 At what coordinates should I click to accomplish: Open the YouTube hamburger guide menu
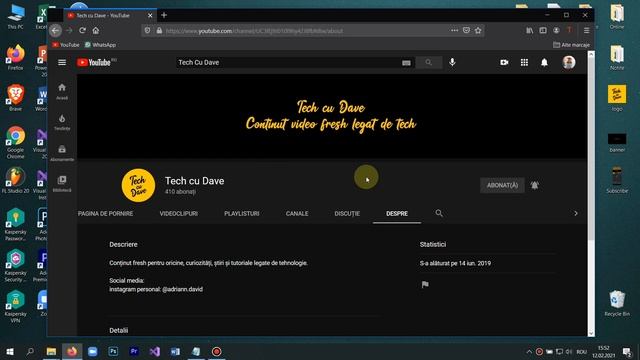coord(62,62)
